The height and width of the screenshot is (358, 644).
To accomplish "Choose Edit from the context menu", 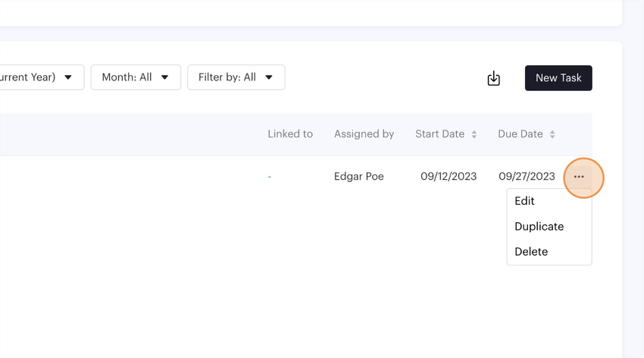I will coord(524,201).
